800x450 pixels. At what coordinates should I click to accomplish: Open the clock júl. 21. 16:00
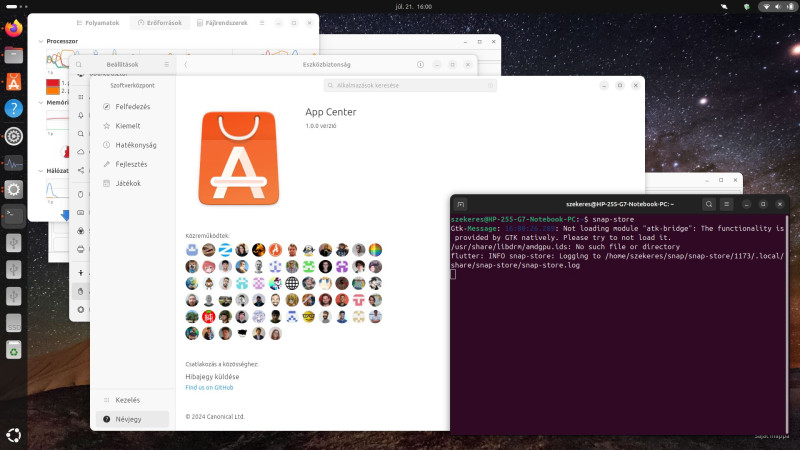[414, 7]
